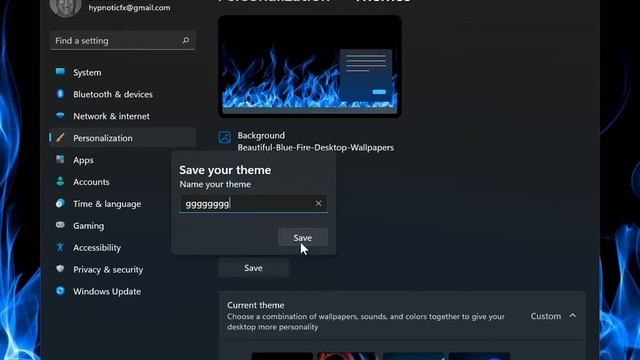
Task: Click into the theme name text field
Action: point(253,203)
